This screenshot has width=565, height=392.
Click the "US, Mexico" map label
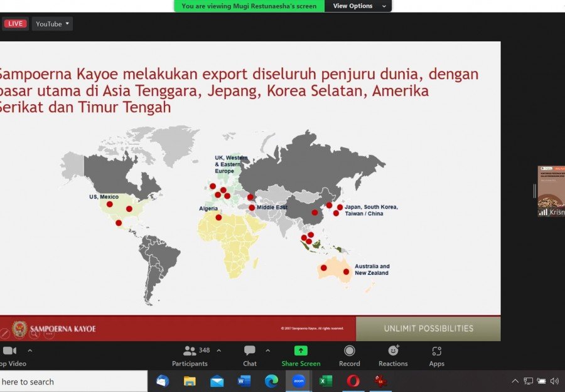104,197
